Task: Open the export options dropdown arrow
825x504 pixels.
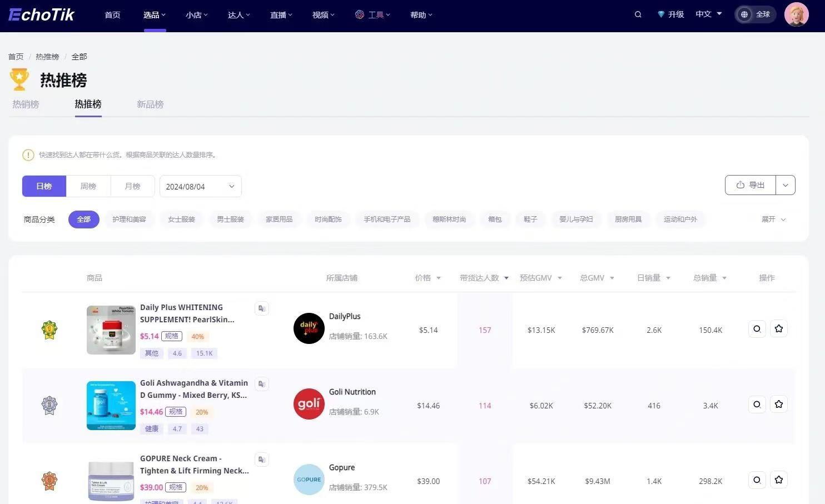Action: 786,185
